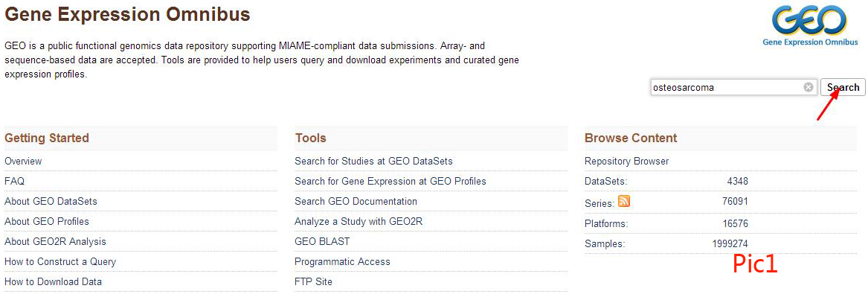Viewport: 868px width, 300px height.
Task: Open the Series RSS feed icon
Action: click(x=624, y=201)
